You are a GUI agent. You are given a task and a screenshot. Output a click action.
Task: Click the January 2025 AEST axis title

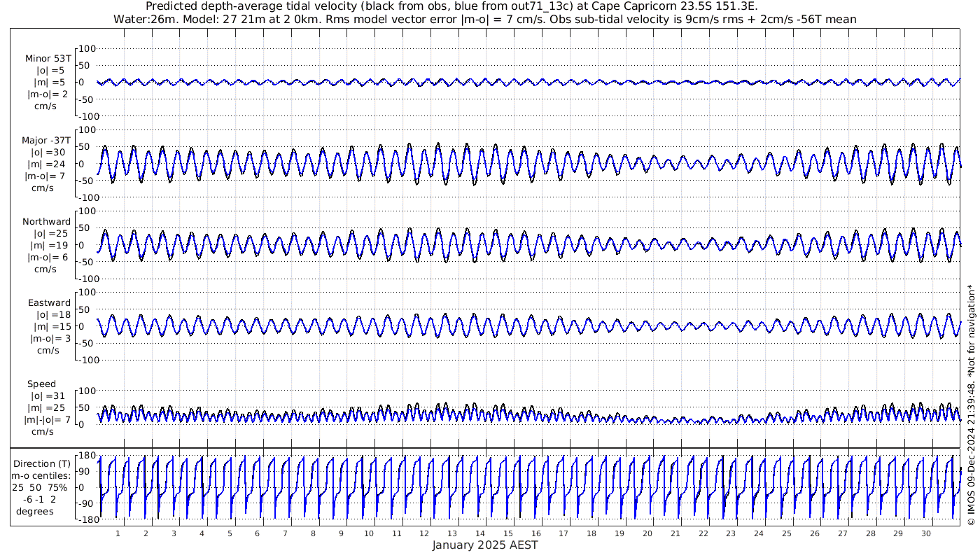tap(484, 545)
